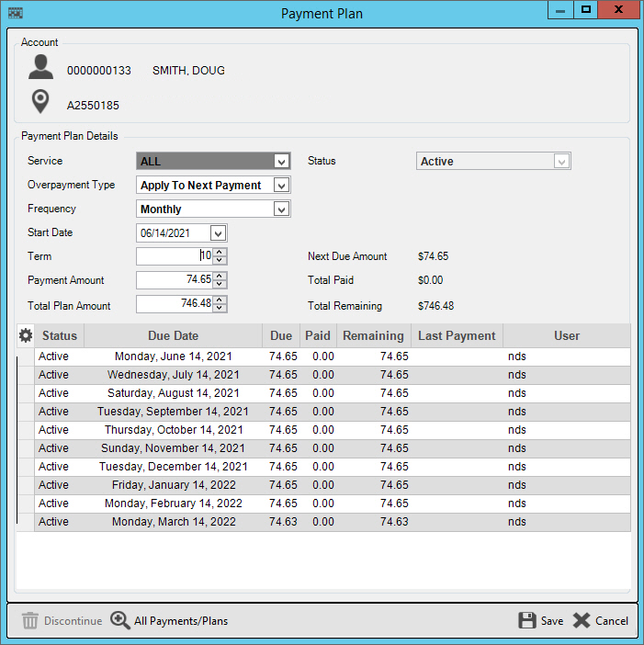Click the grid settings gear icon
The image size is (644, 645).
pos(26,335)
